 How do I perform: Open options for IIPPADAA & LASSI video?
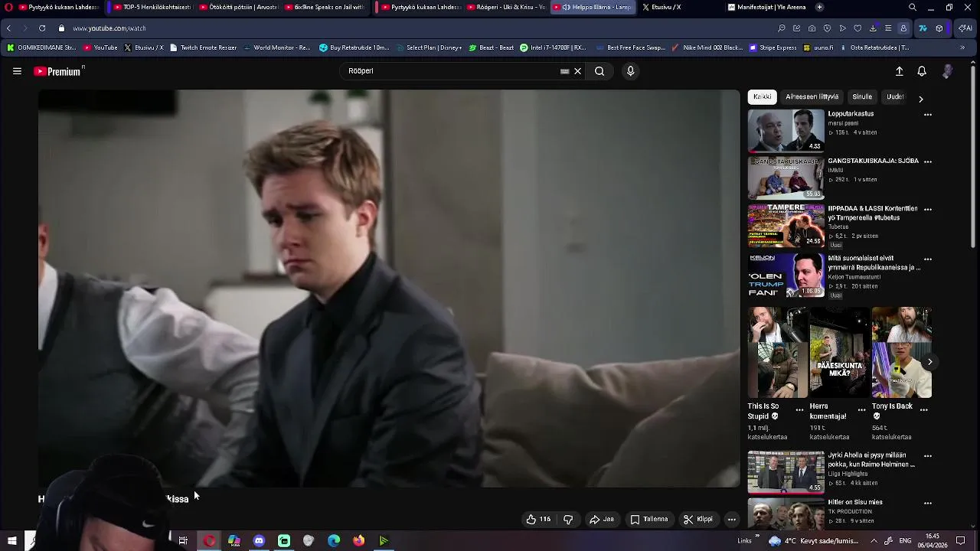point(928,210)
